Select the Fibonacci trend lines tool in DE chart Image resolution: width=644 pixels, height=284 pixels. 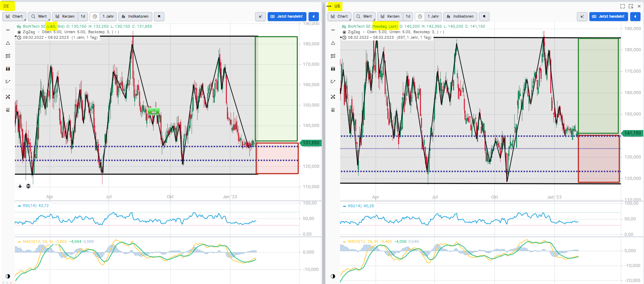click(8, 56)
